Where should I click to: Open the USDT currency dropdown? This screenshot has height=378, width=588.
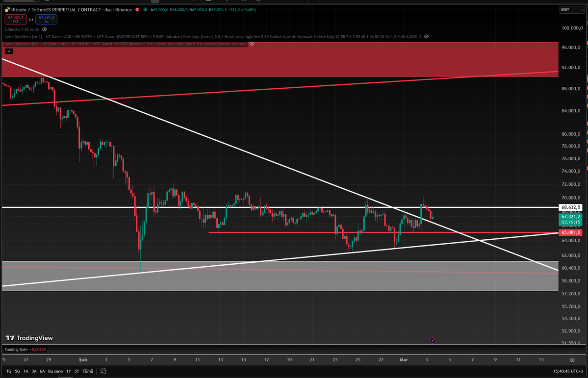571,10
